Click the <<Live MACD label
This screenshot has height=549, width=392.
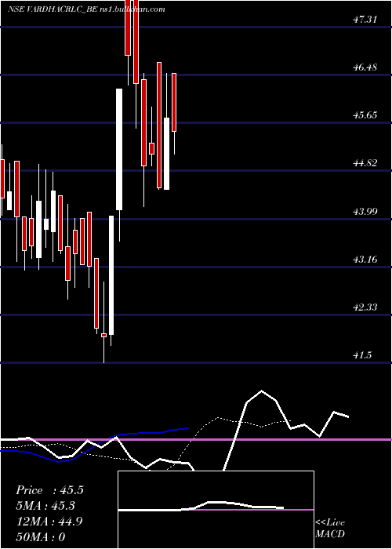coord(330,529)
